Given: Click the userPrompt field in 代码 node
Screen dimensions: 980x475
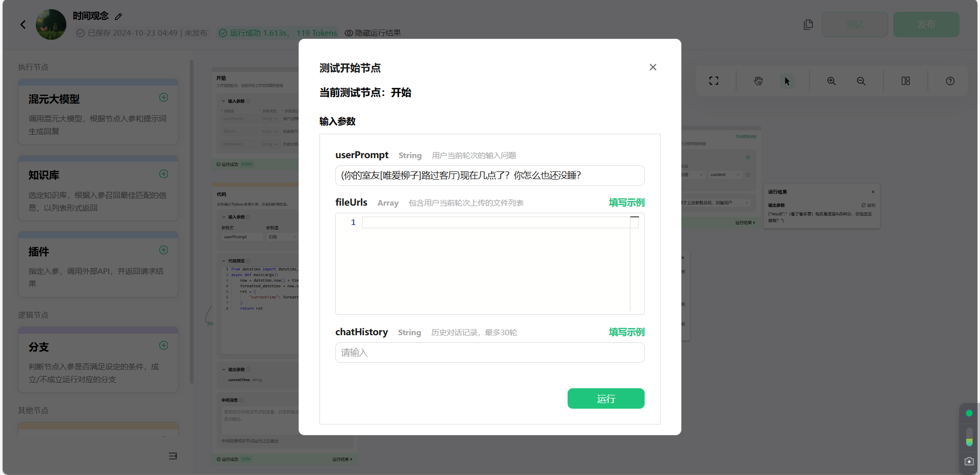Looking at the screenshot, I should click(241, 237).
